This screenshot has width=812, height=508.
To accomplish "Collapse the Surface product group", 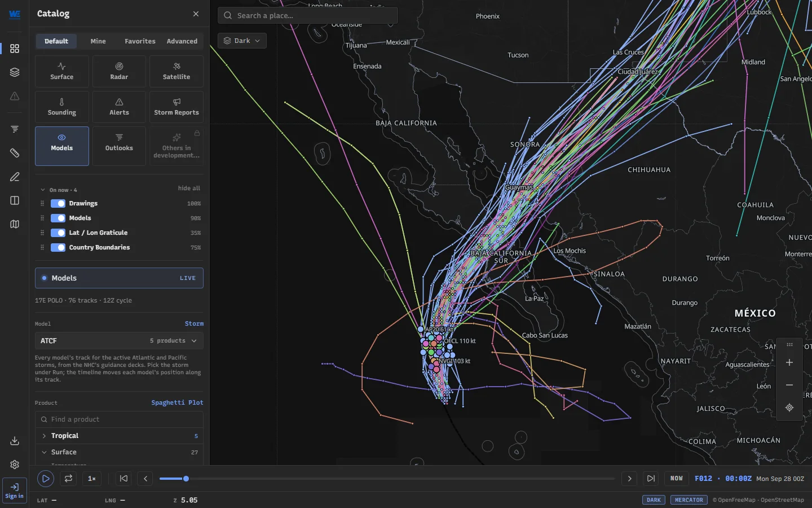I will pyautogui.click(x=119, y=452).
